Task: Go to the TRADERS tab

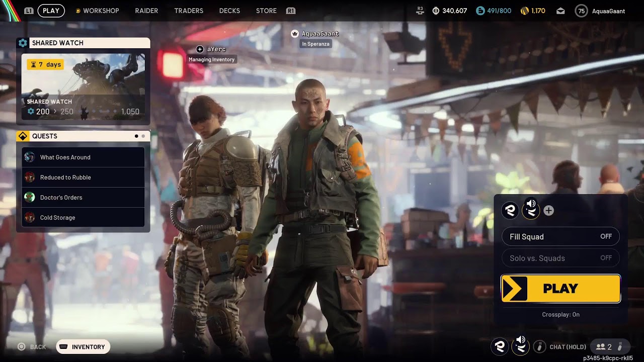Action: [189, 11]
